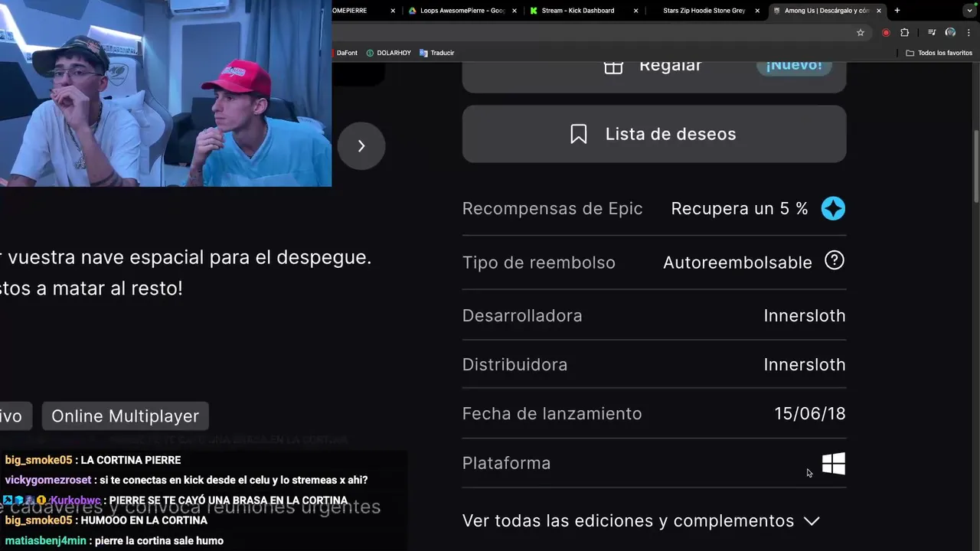Viewport: 980px width, 551px height.
Task: Click the Online Multiplayer tag
Action: [x=125, y=416]
